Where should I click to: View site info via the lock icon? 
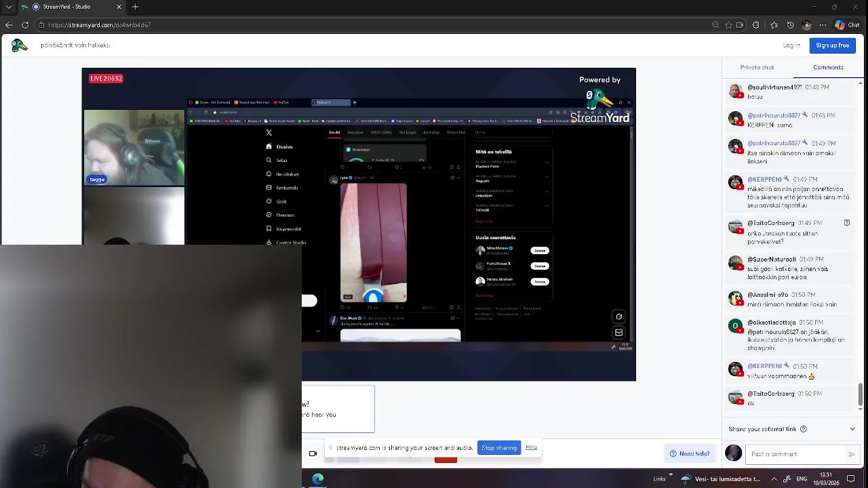pyautogui.click(x=41, y=25)
